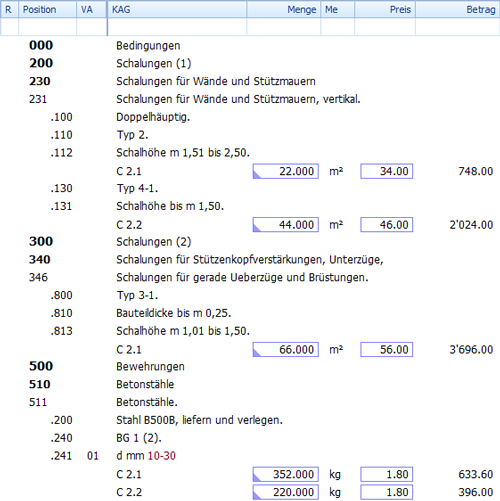Edit the 56.00 price field

click(x=386, y=349)
